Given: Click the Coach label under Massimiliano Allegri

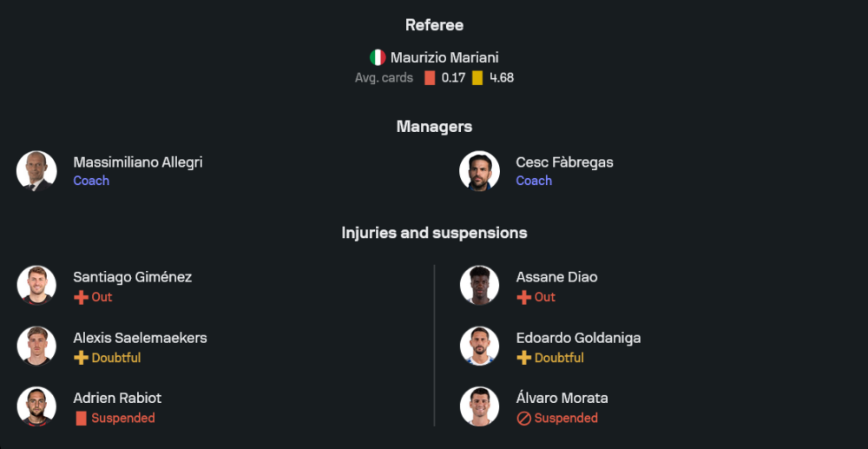Looking at the screenshot, I should (91, 181).
